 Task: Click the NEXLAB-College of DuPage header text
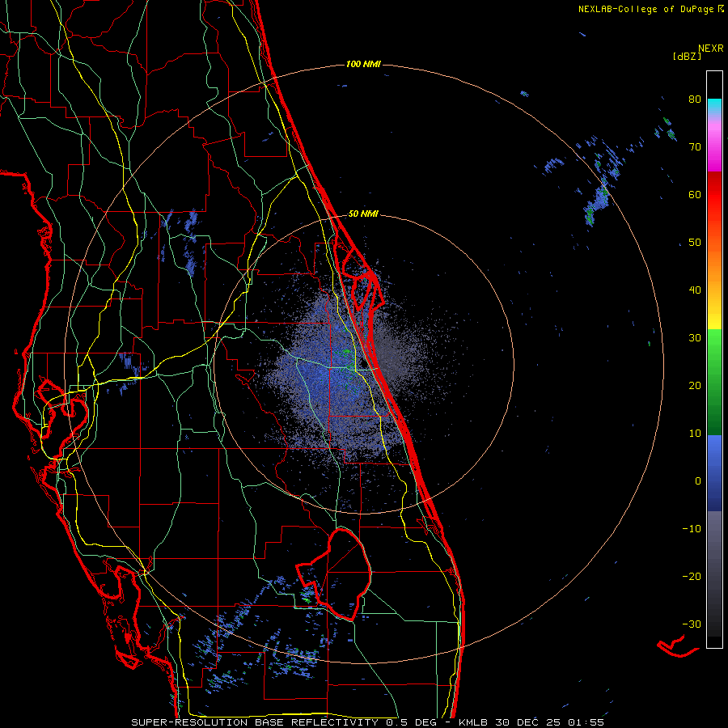[x=646, y=9]
